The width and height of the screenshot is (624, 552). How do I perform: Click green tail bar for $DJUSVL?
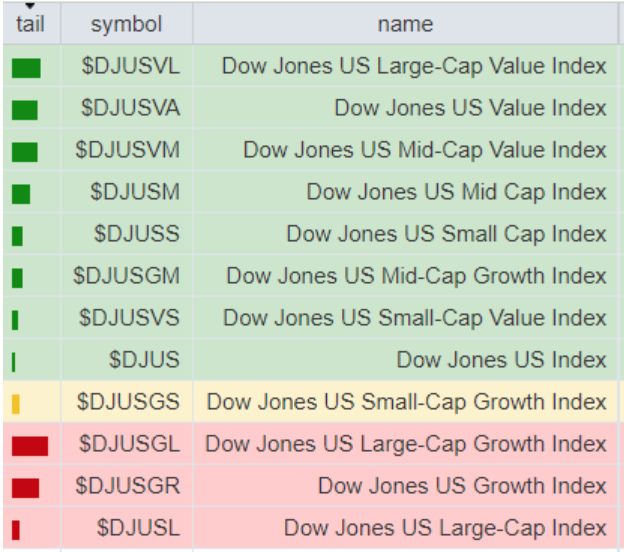click(x=26, y=68)
